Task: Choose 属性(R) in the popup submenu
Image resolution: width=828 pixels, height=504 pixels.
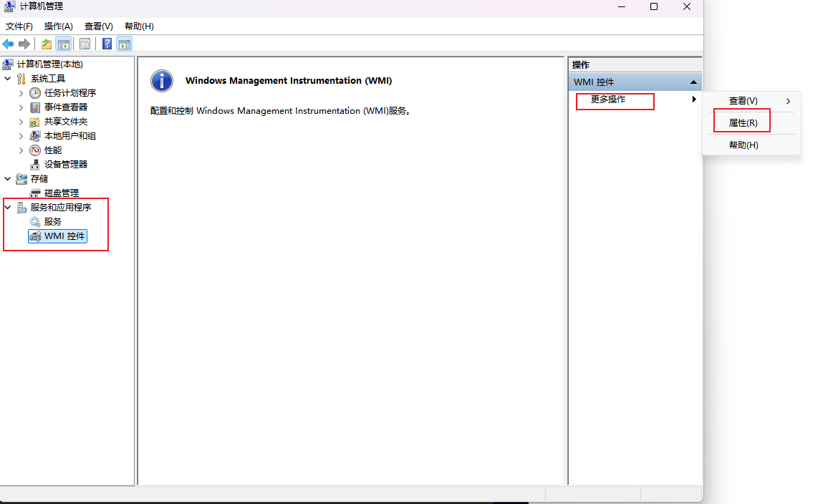Action: pos(752,123)
